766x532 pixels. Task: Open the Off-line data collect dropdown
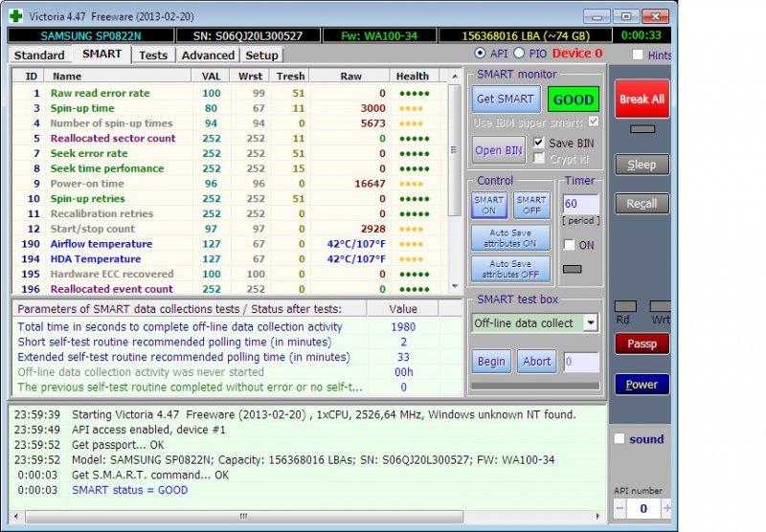click(590, 323)
